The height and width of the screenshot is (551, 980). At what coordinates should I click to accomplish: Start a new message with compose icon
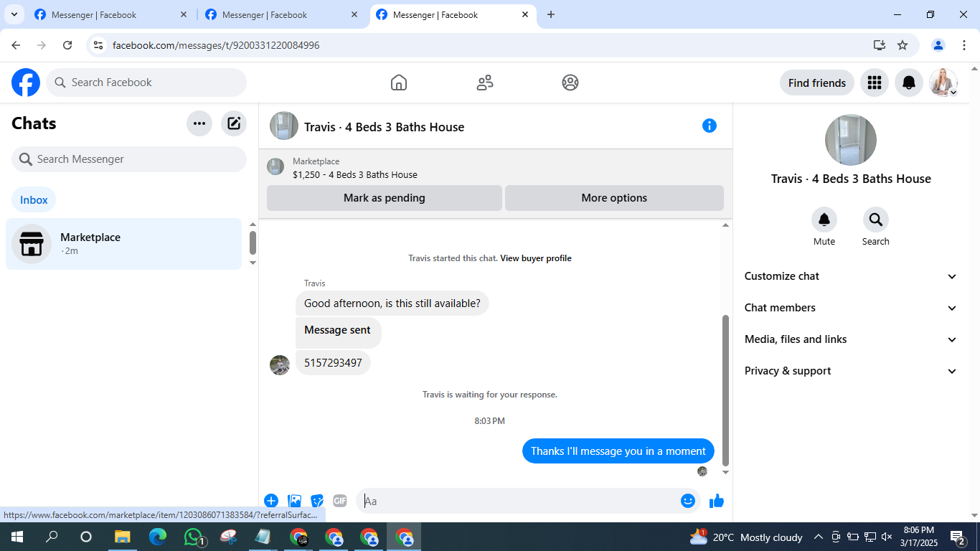click(234, 123)
